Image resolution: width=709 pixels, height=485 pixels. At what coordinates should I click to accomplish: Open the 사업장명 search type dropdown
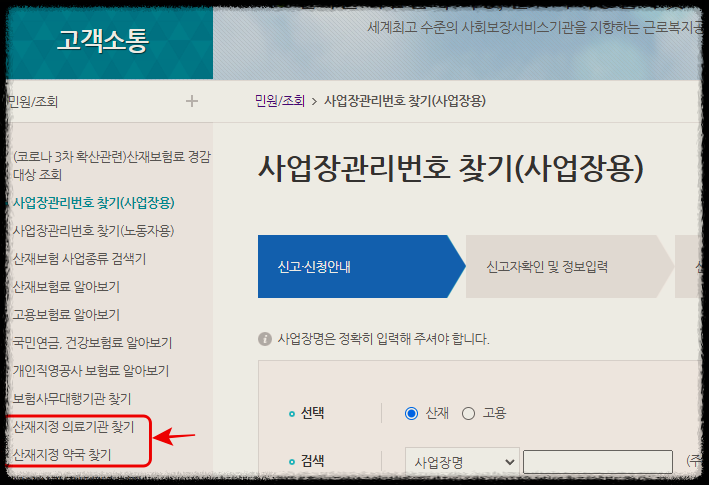[462, 461]
